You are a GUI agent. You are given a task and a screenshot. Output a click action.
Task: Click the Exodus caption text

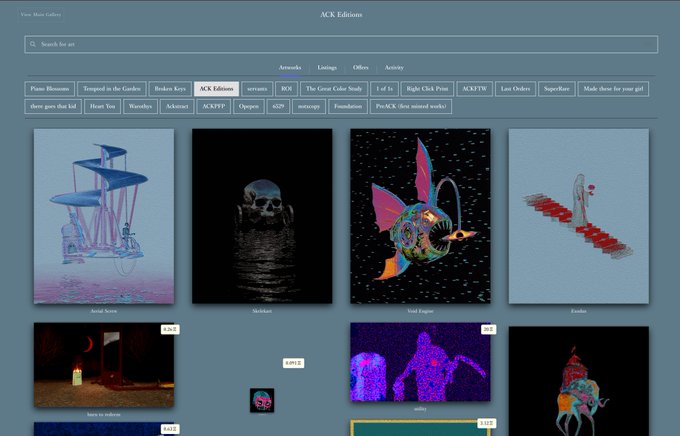tap(579, 311)
